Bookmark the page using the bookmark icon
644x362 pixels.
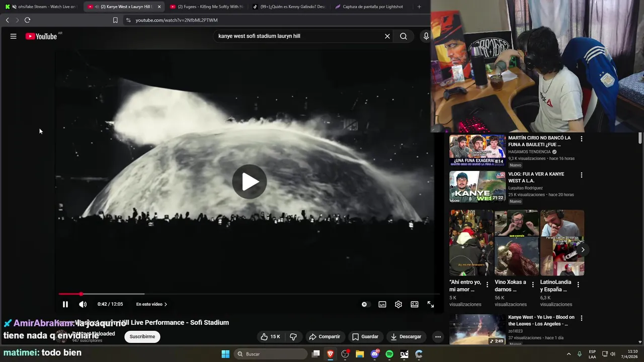click(x=115, y=20)
